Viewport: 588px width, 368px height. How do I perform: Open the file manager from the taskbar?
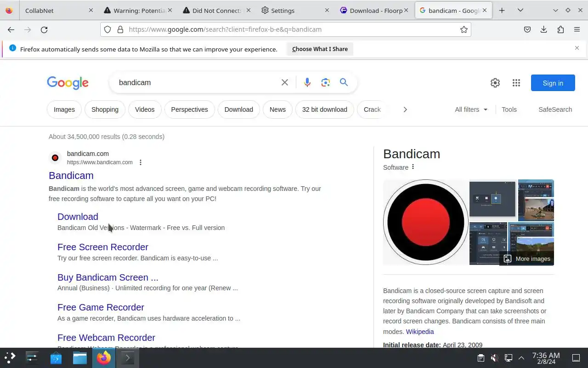point(80,357)
